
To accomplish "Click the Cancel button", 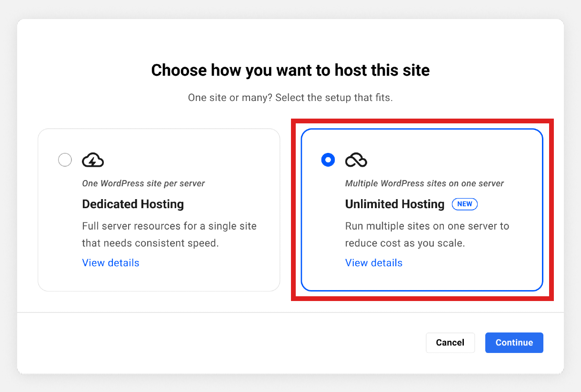I will pos(450,343).
